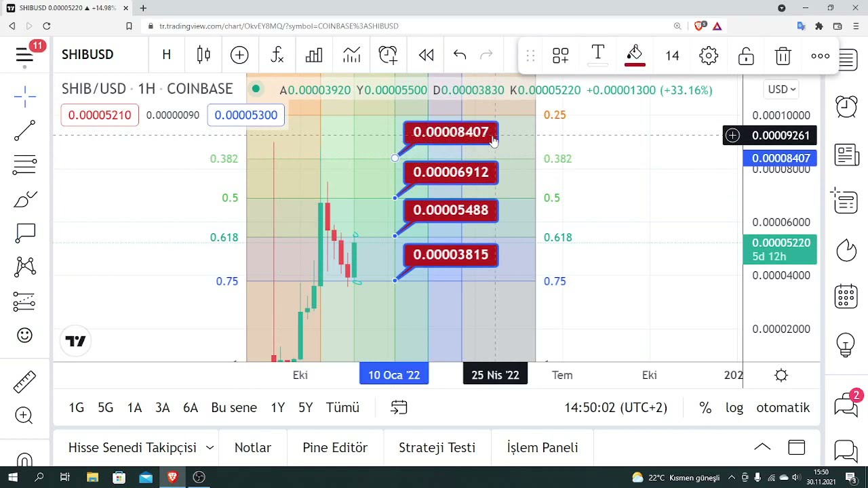
Task: Open drawing template icon in floating toolbar
Action: 560,56
